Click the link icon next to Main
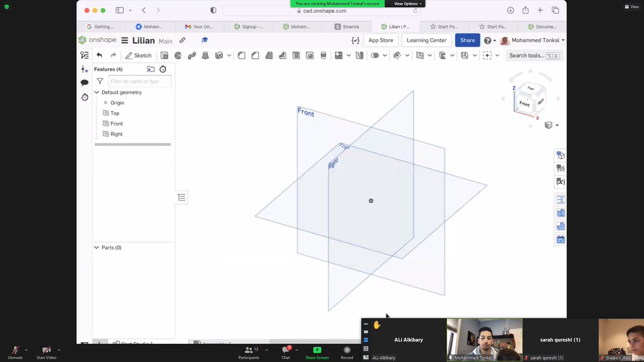 coord(182,40)
